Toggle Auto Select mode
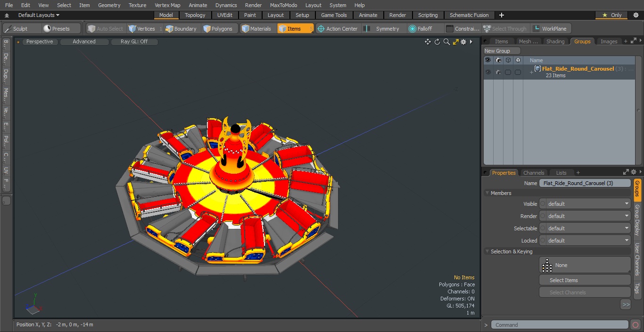 tap(105, 29)
